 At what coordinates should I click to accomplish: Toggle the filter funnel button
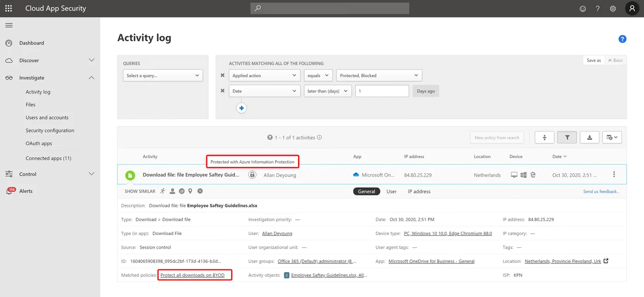tap(567, 137)
